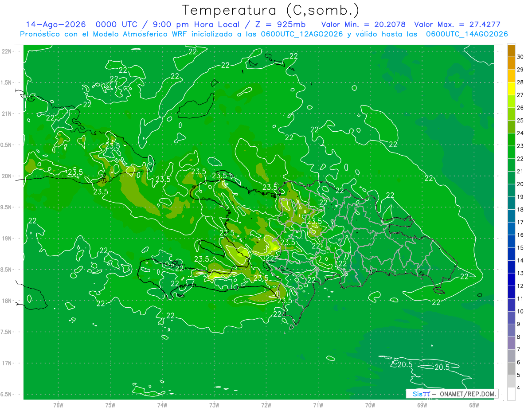This screenshot has width=532, height=411.
Task: Click the '20N' latitude axis label
Action: coord(7,176)
